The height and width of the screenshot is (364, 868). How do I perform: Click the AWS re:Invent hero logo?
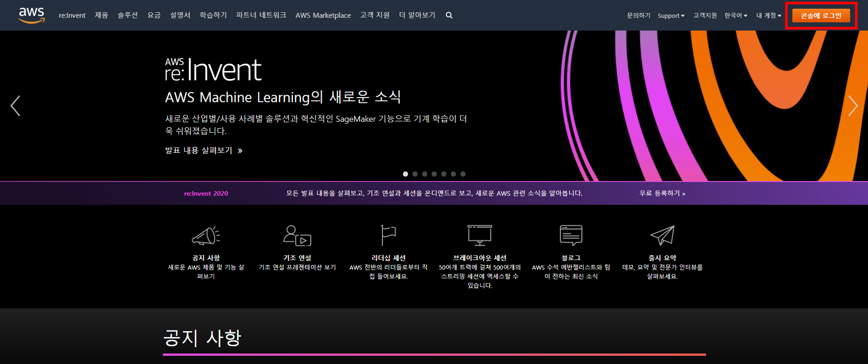213,70
